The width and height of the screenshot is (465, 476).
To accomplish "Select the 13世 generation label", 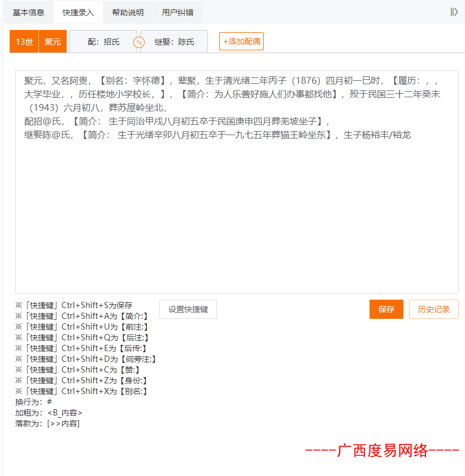I will [24, 42].
